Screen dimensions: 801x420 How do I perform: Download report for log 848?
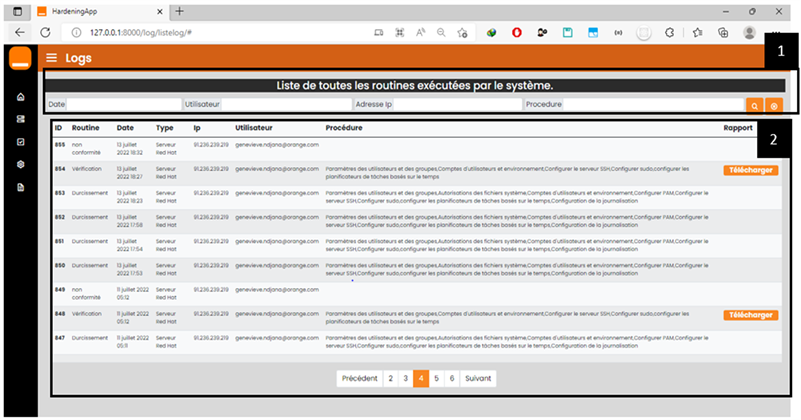click(750, 315)
